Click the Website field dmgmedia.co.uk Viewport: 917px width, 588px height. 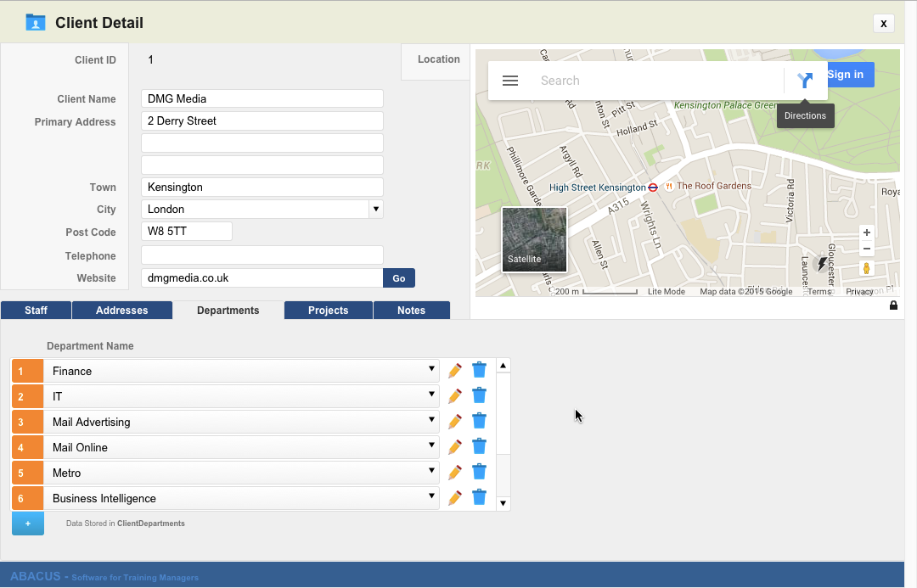tap(262, 278)
